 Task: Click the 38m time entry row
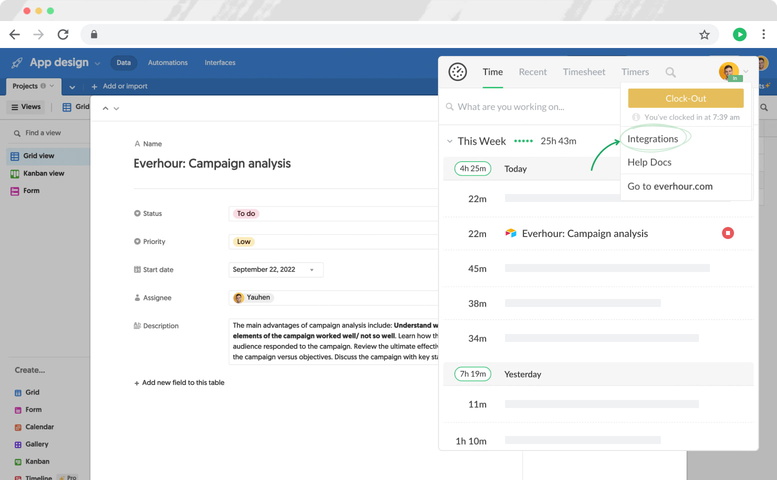click(598, 303)
